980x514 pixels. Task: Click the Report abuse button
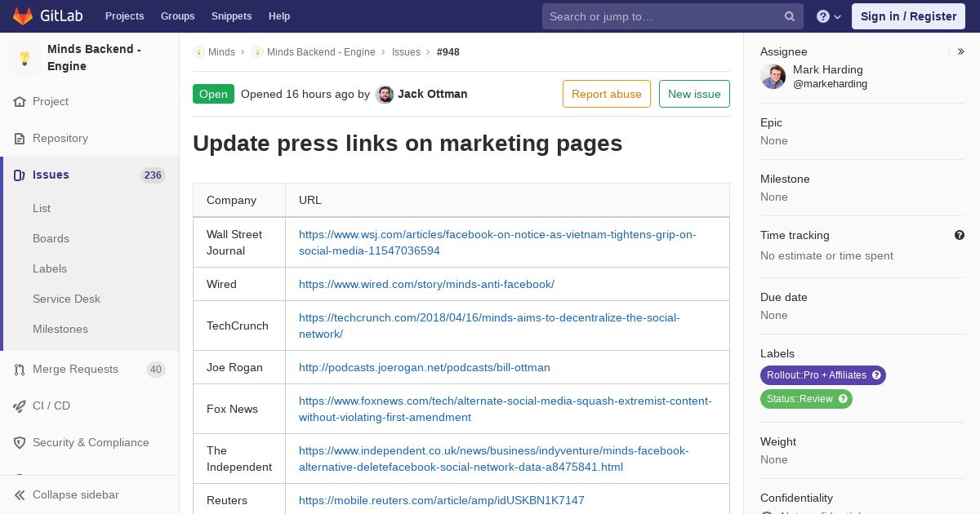[607, 94]
